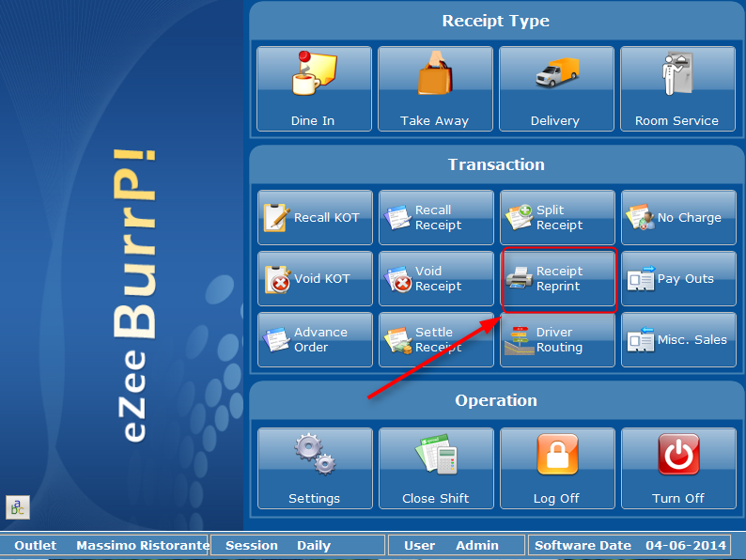Open Pay Outs transaction
746x560 pixels.
[679, 279]
